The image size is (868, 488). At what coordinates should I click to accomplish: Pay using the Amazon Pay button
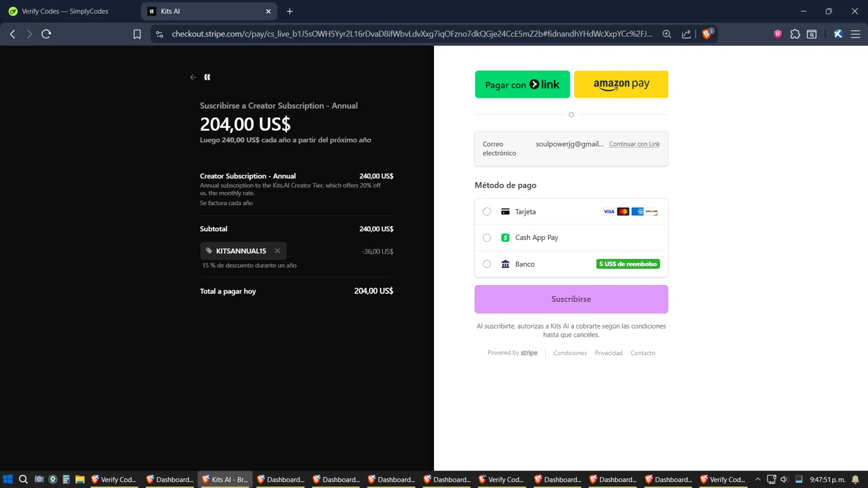(x=621, y=84)
